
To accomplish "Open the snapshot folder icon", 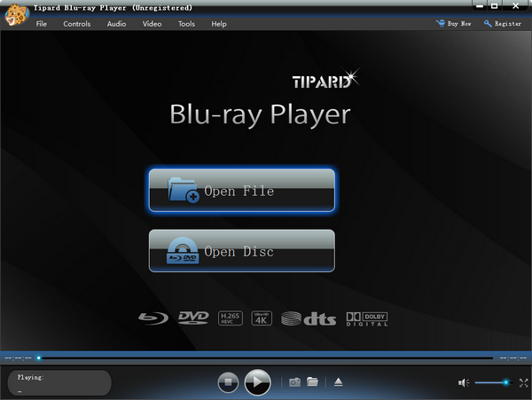I will pyautogui.click(x=313, y=382).
